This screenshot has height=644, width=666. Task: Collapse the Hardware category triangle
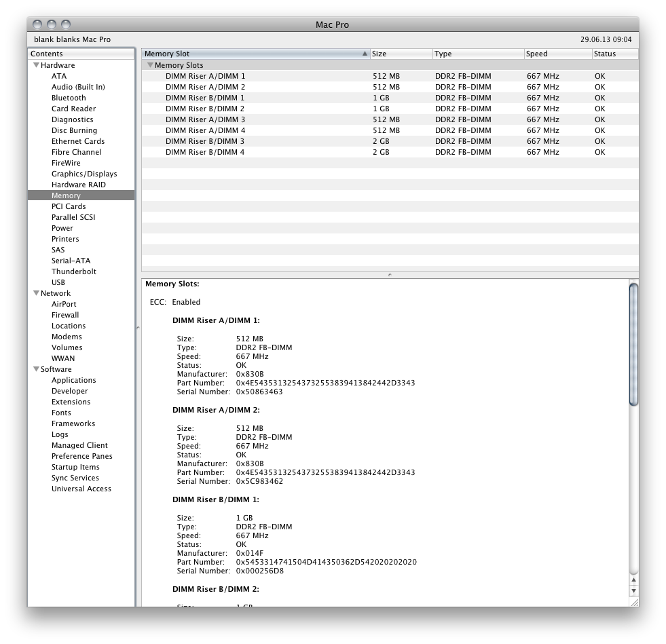(37, 65)
